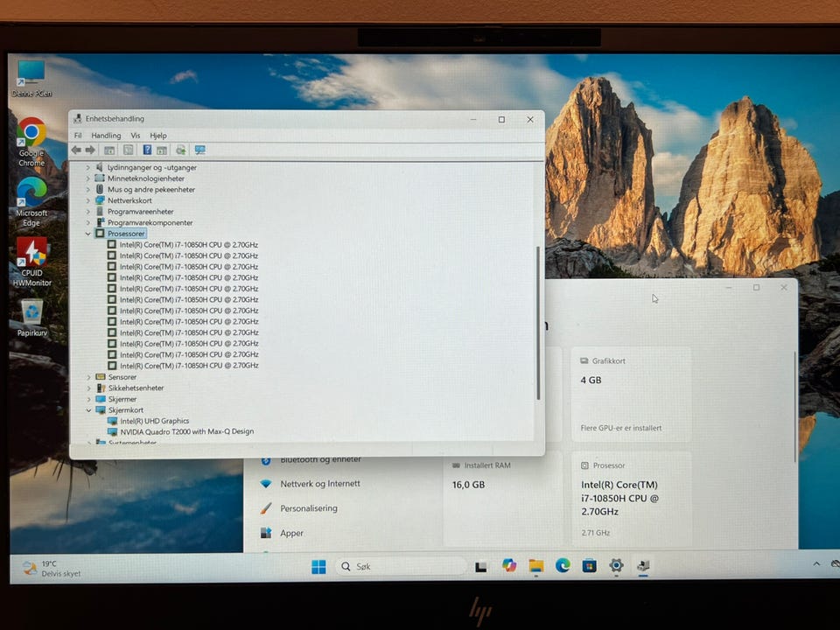Select the Nettverkskort label

point(129,200)
